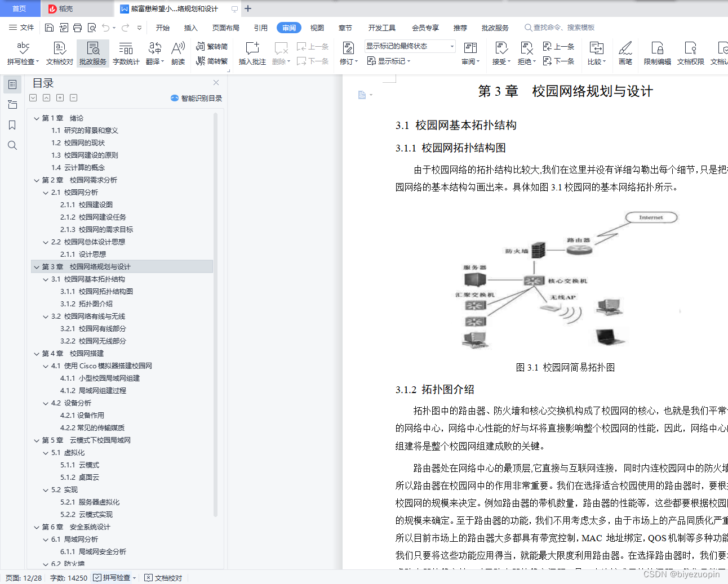Open the translate (翻译) tool
728x584 pixels.
point(154,54)
